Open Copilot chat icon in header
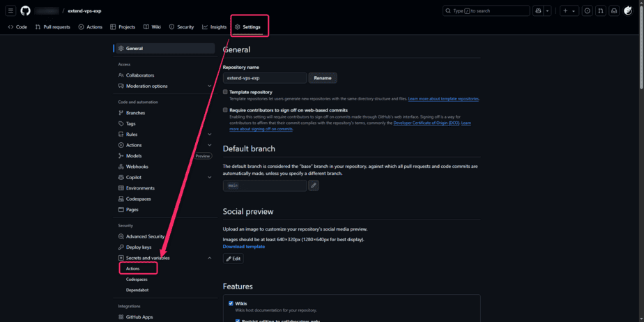The height and width of the screenshot is (322, 644). point(538,10)
